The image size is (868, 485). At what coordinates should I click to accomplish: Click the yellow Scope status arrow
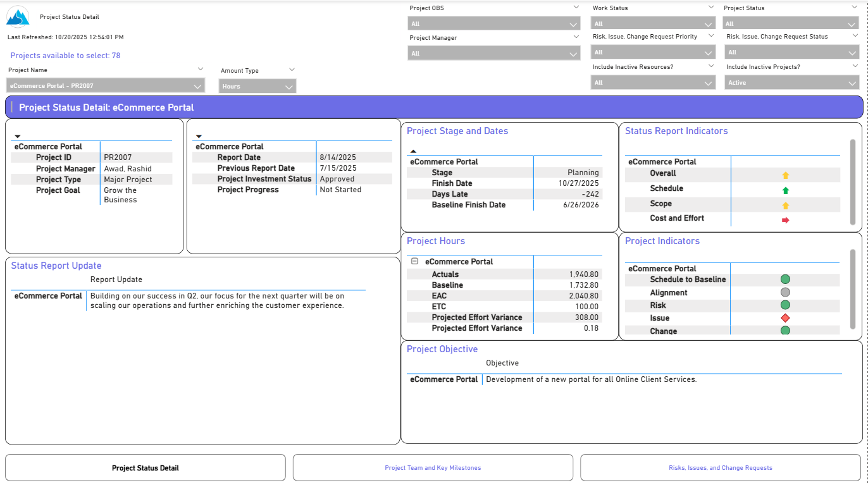coord(786,206)
